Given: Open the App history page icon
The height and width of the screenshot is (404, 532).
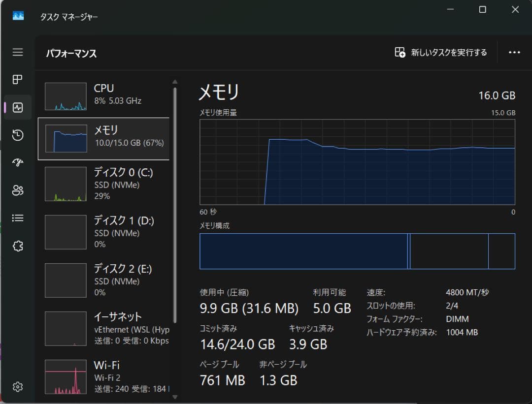Looking at the screenshot, I should (x=18, y=135).
